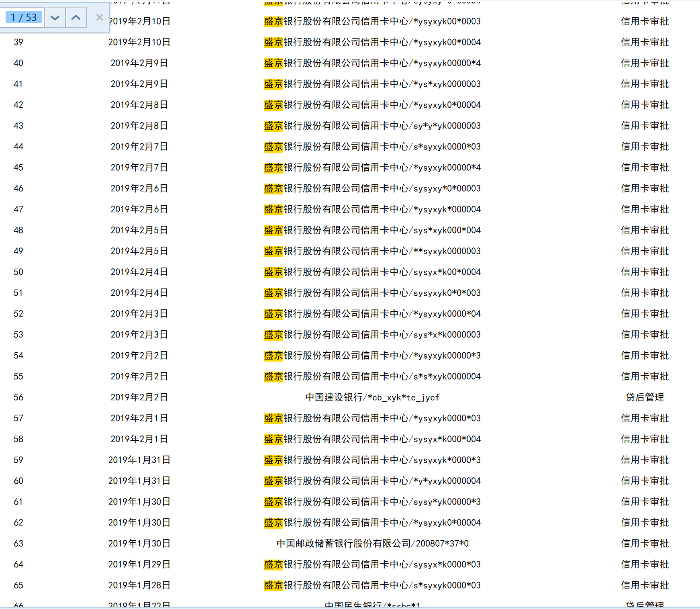
Task: Click the date in row 45
Action: (x=139, y=168)
